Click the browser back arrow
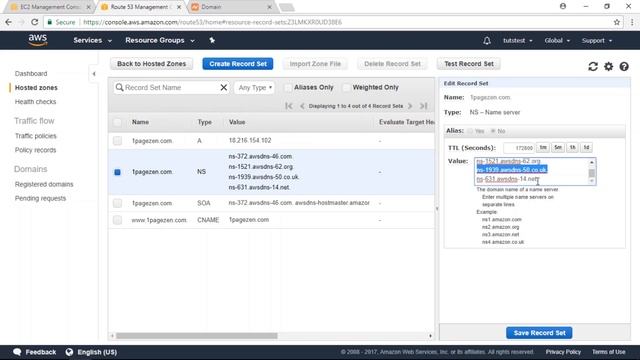Image resolution: width=640 pixels, height=360 pixels. [9, 22]
